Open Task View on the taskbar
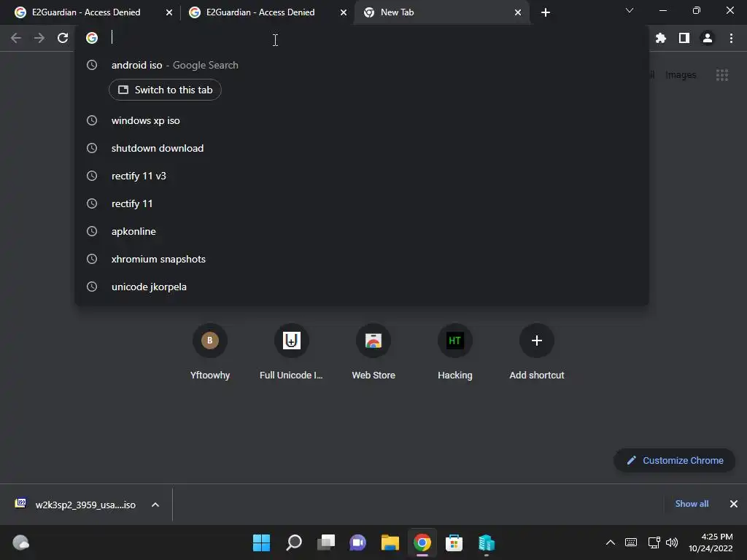747x560 pixels. coord(326,542)
